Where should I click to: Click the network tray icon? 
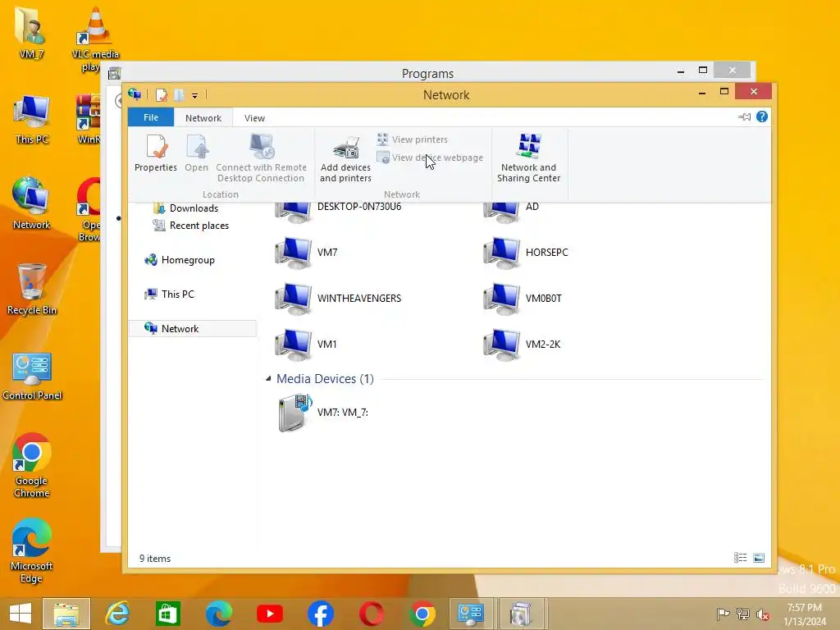coord(743,614)
